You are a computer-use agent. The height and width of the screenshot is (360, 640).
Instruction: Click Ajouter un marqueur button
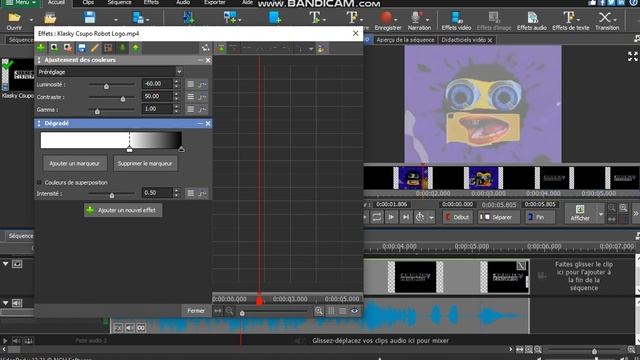pyautogui.click(x=75, y=164)
